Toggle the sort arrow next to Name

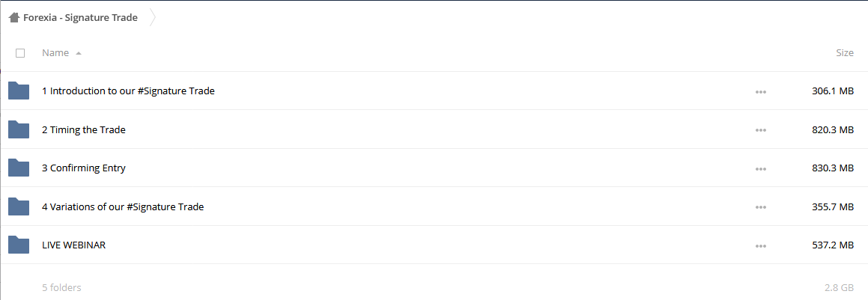point(79,54)
